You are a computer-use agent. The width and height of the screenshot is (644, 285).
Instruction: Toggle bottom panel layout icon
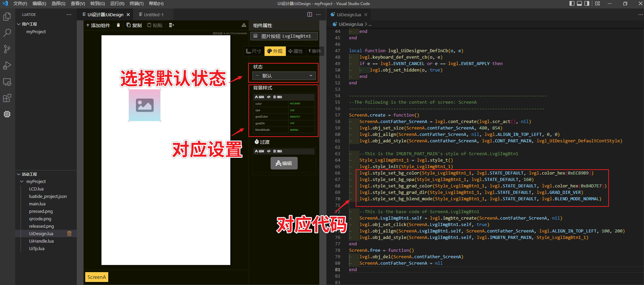(x=579, y=3)
